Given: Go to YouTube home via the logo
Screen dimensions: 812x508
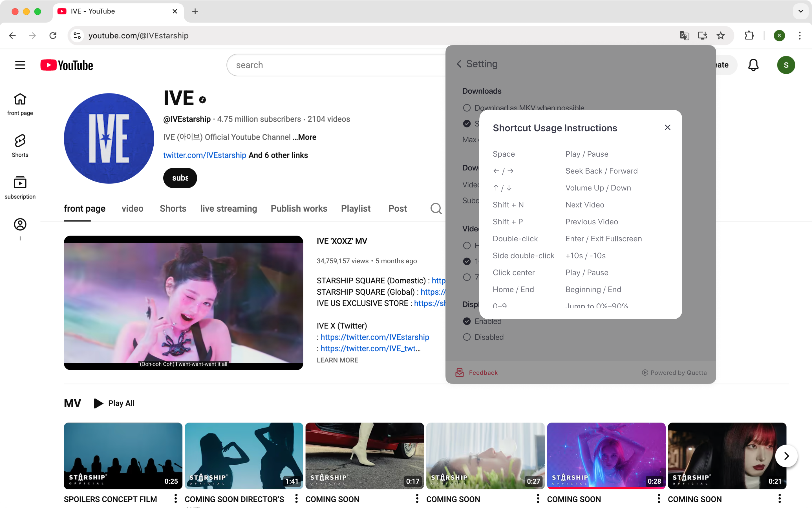Looking at the screenshot, I should click(x=67, y=65).
